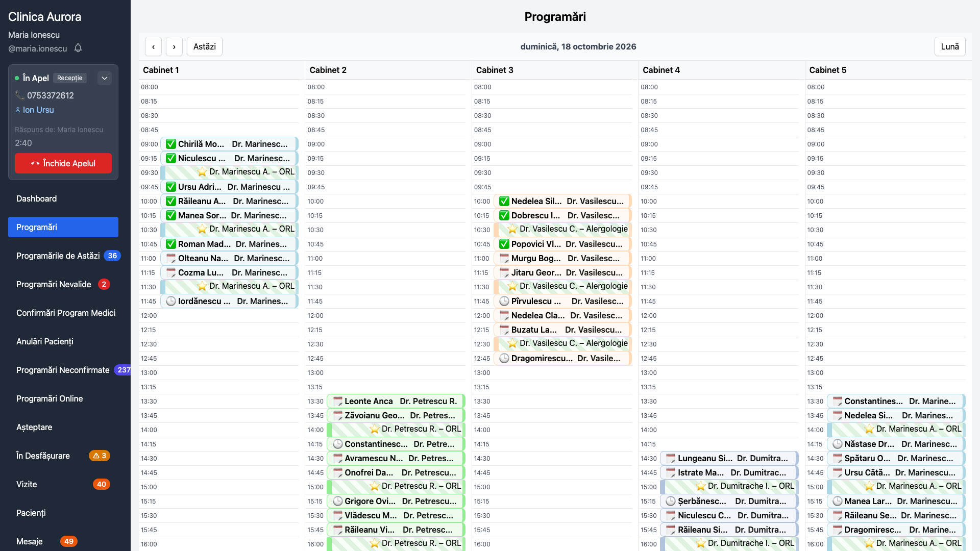Open Spătaru O... appointment in Cabinet 5

[896, 458]
